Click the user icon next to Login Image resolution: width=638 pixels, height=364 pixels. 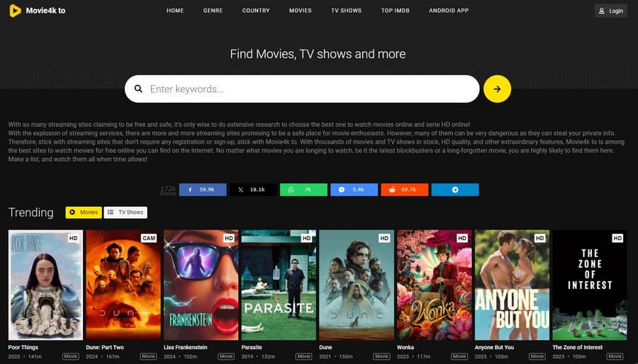pos(602,11)
